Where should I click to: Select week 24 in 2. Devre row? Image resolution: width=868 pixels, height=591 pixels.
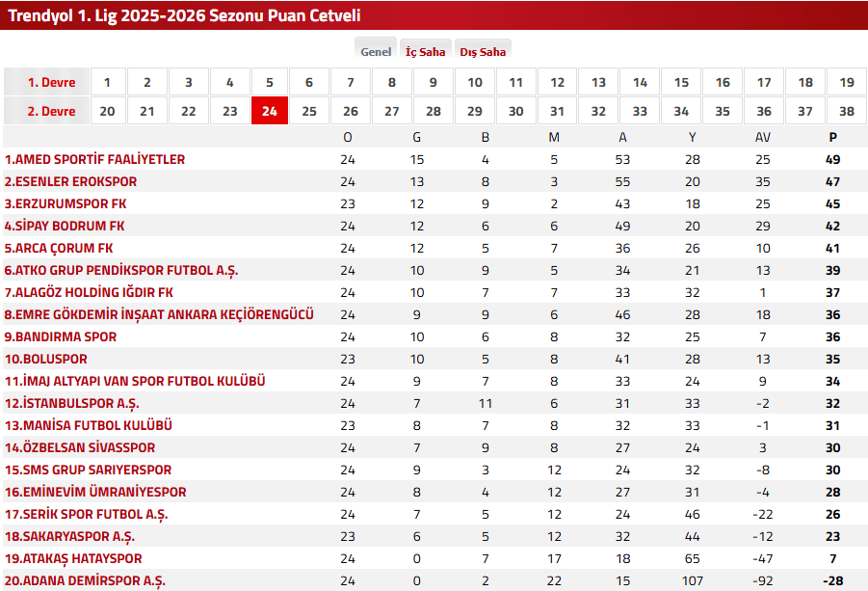click(269, 111)
